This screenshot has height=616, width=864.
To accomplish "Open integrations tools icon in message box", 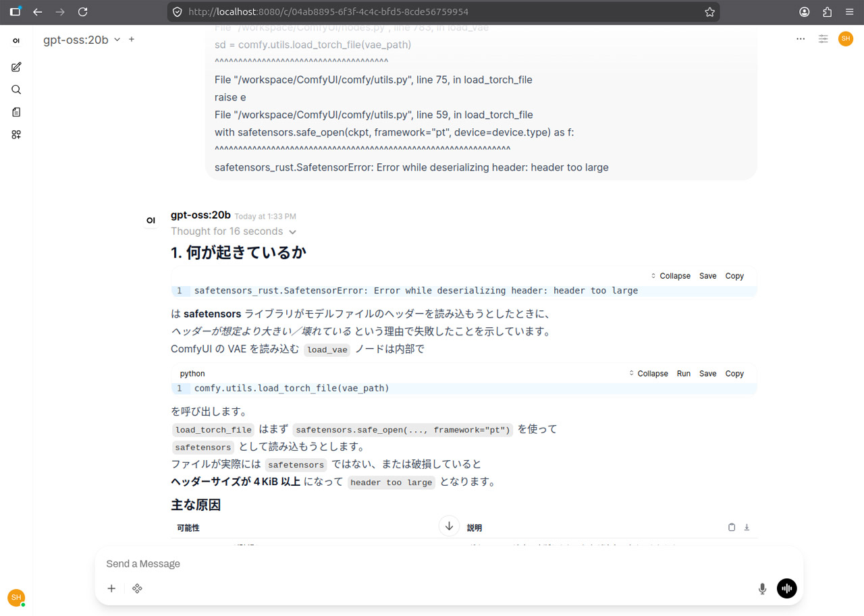I will 137,588.
